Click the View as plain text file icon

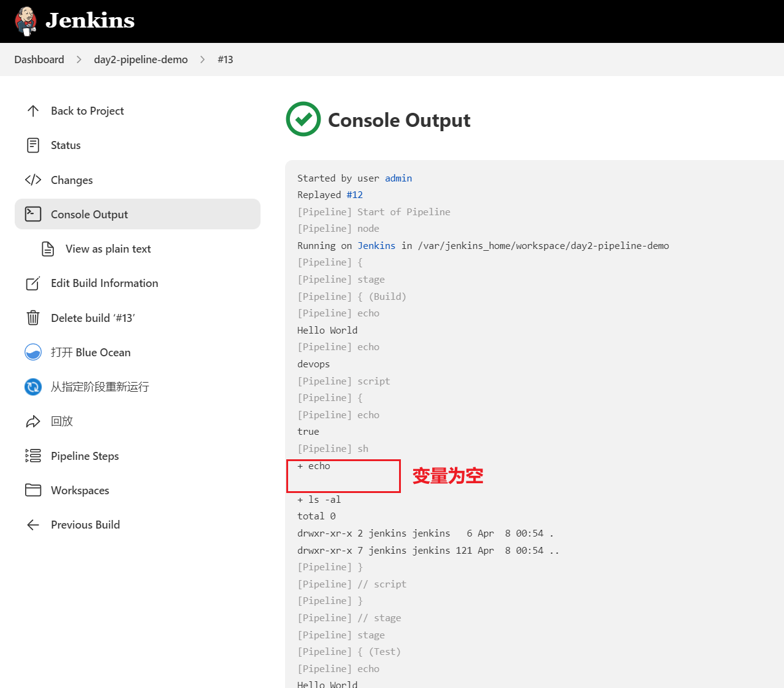(x=48, y=249)
